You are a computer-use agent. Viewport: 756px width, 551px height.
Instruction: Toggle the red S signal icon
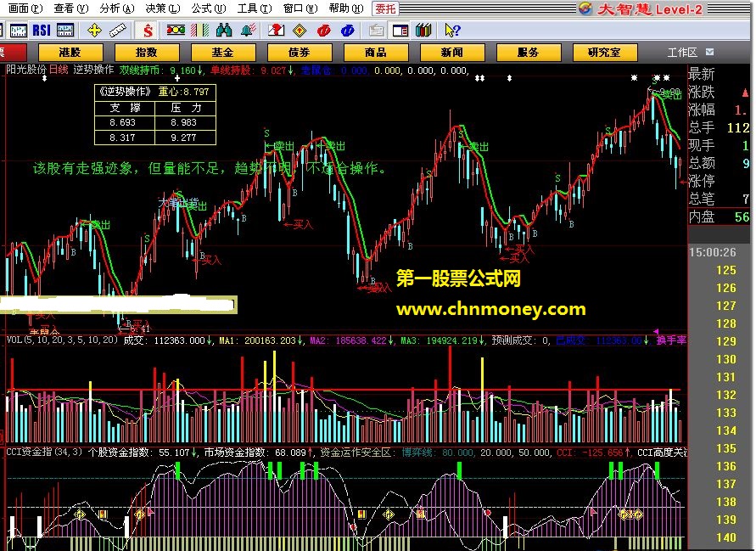click(148, 31)
